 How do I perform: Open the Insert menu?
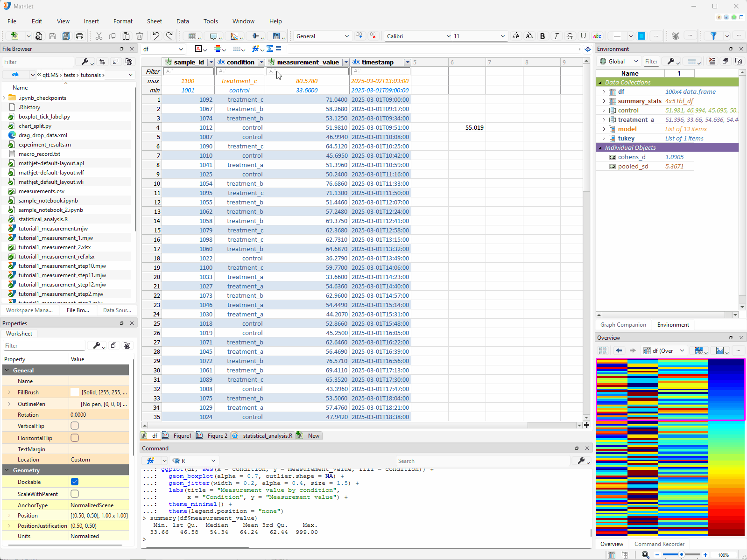[92, 21]
